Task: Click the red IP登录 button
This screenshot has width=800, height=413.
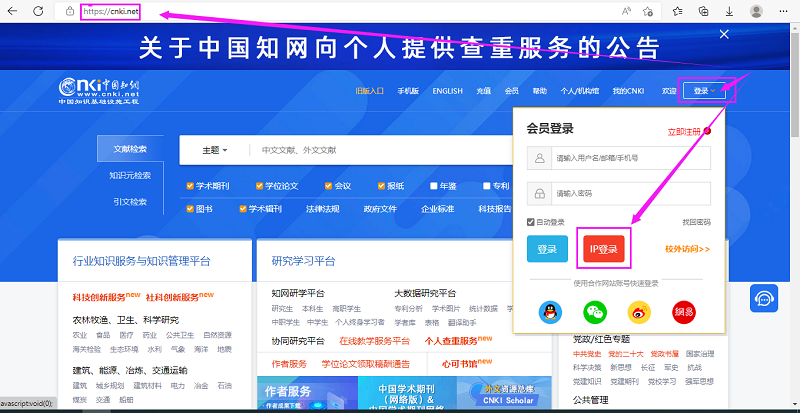Action: [604, 249]
